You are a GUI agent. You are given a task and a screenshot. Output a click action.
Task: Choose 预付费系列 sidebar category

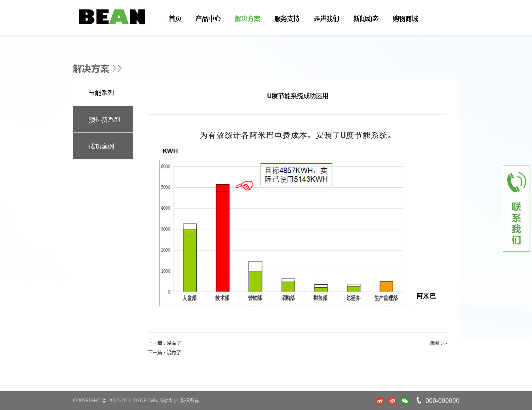coord(103,119)
